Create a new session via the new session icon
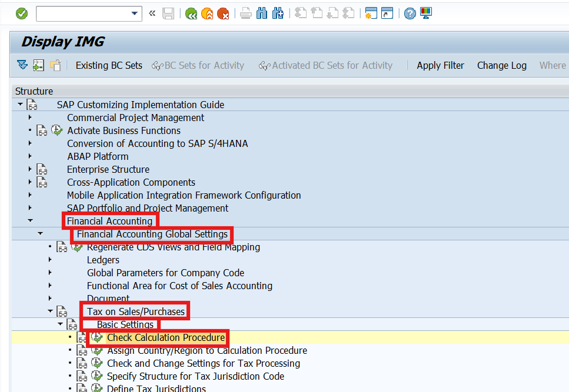This screenshot has width=569, height=392. [371, 13]
